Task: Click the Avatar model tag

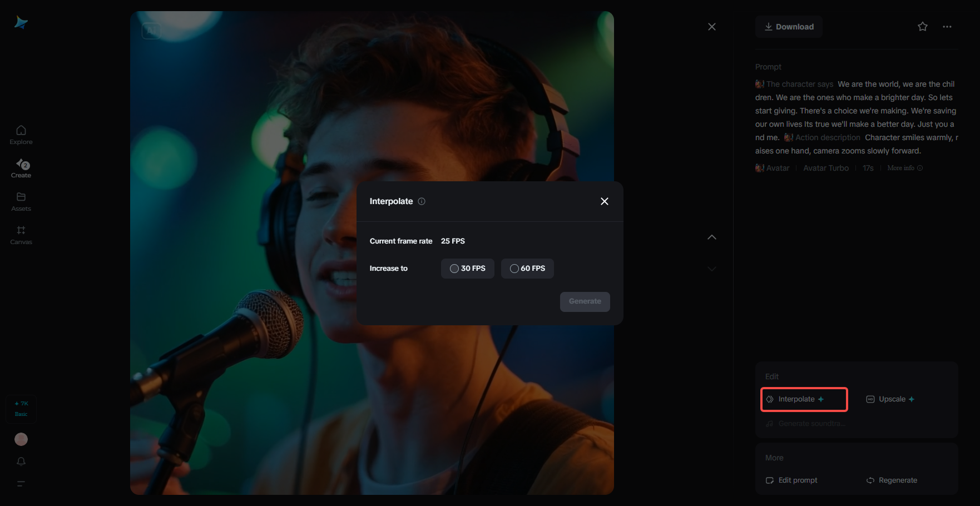Action: coord(773,168)
